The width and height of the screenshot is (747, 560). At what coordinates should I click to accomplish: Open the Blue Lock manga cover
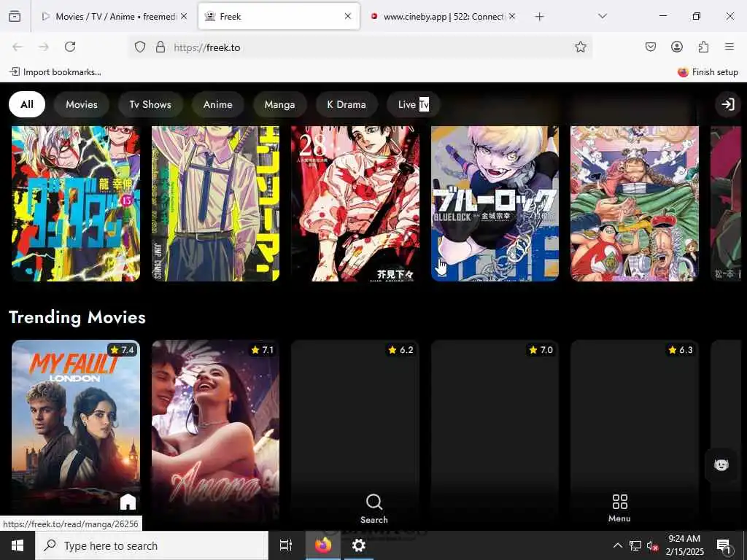point(495,203)
